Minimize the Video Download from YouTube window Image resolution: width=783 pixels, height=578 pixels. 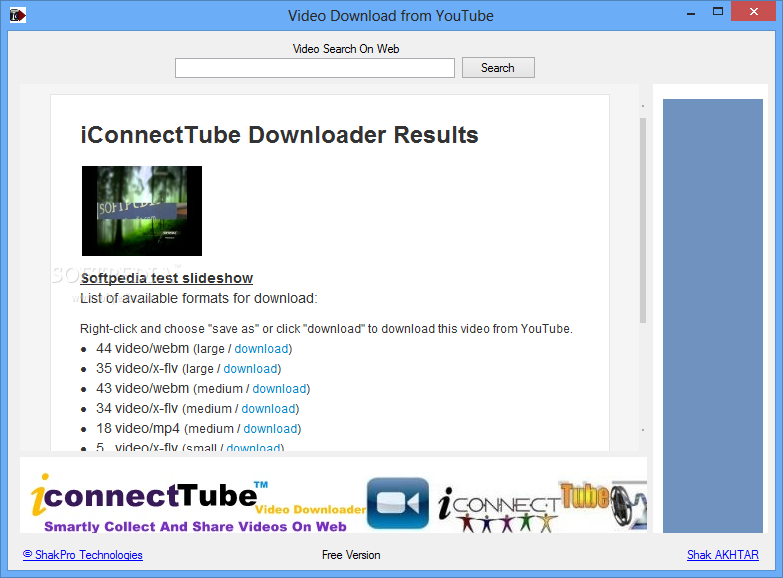pyautogui.click(x=691, y=13)
